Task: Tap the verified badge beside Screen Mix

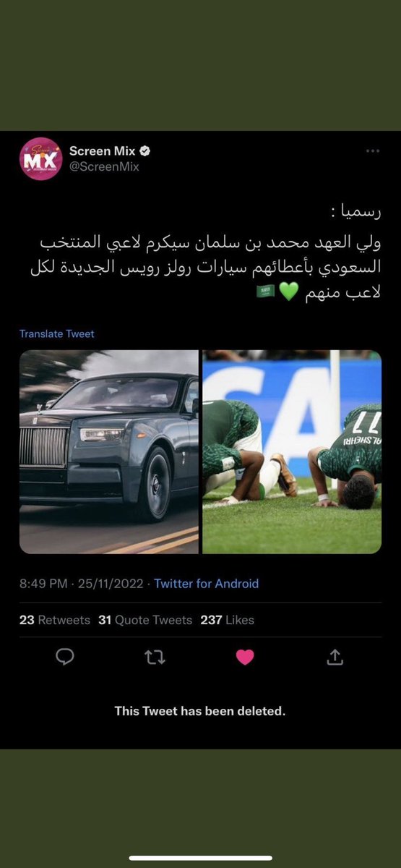Action: (x=145, y=151)
